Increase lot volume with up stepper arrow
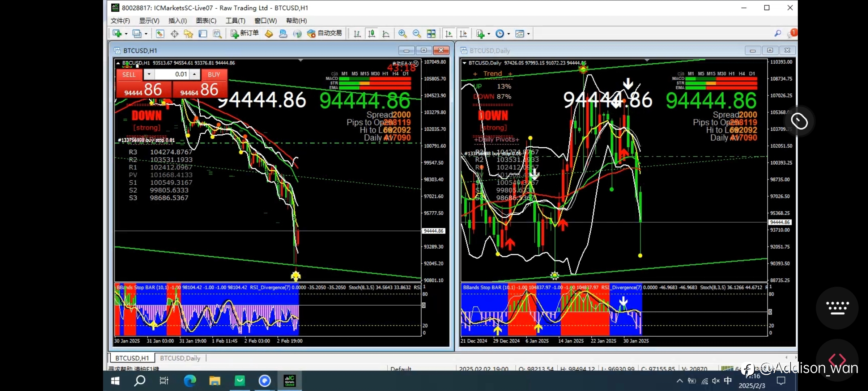The height and width of the screenshot is (391, 868). point(195,74)
